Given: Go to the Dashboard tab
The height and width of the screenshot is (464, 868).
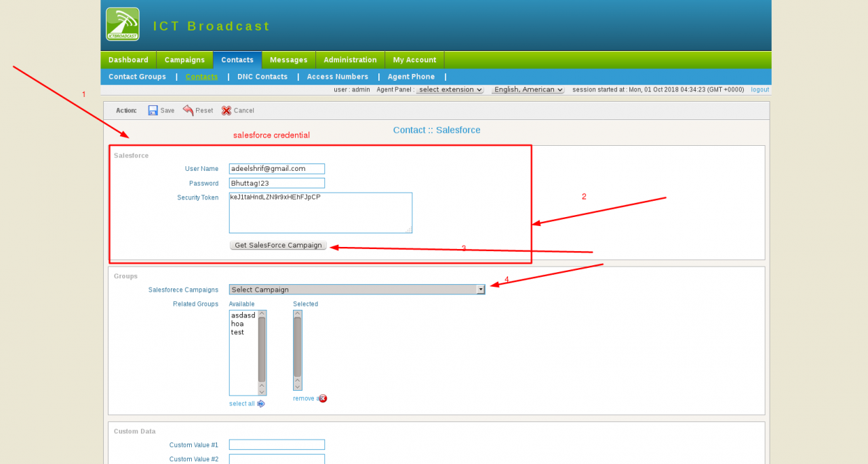Looking at the screenshot, I should click(127, 60).
